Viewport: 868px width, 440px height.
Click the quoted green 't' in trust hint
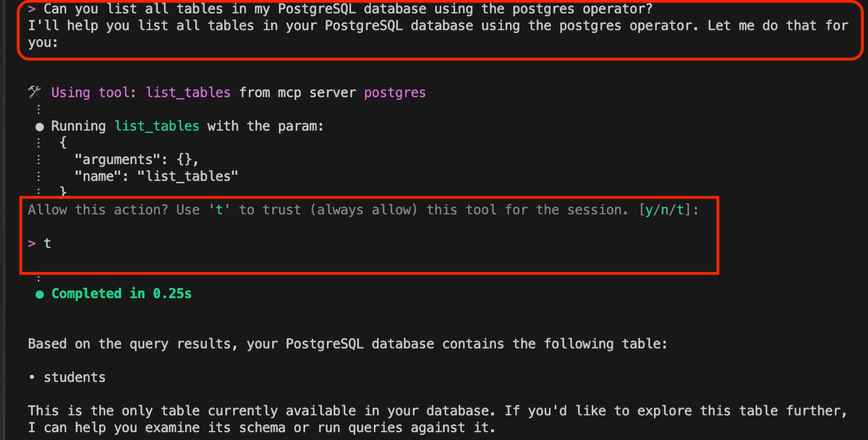coord(220,210)
